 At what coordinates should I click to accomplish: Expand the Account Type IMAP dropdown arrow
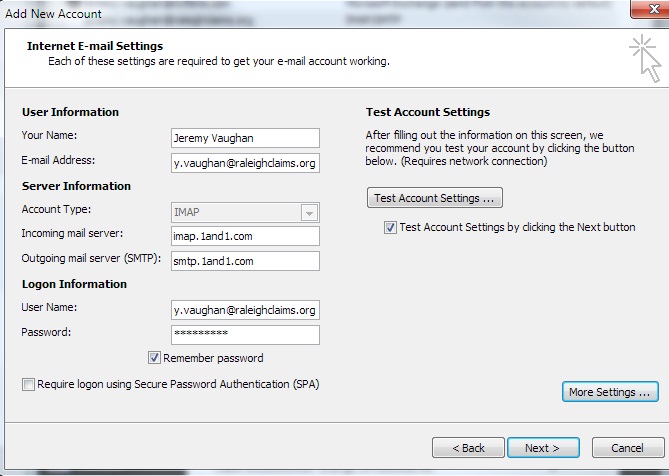click(x=309, y=212)
